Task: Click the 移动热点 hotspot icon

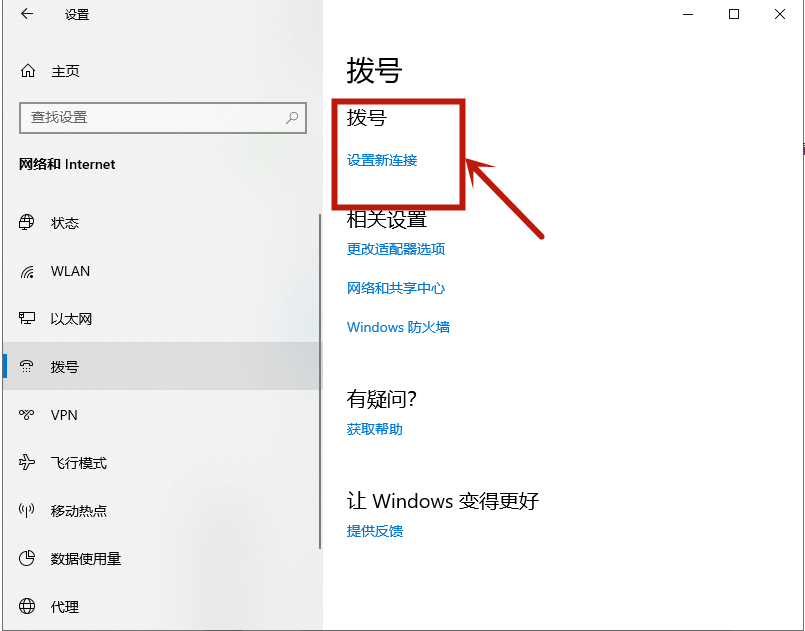Action: [x=27, y=510]
